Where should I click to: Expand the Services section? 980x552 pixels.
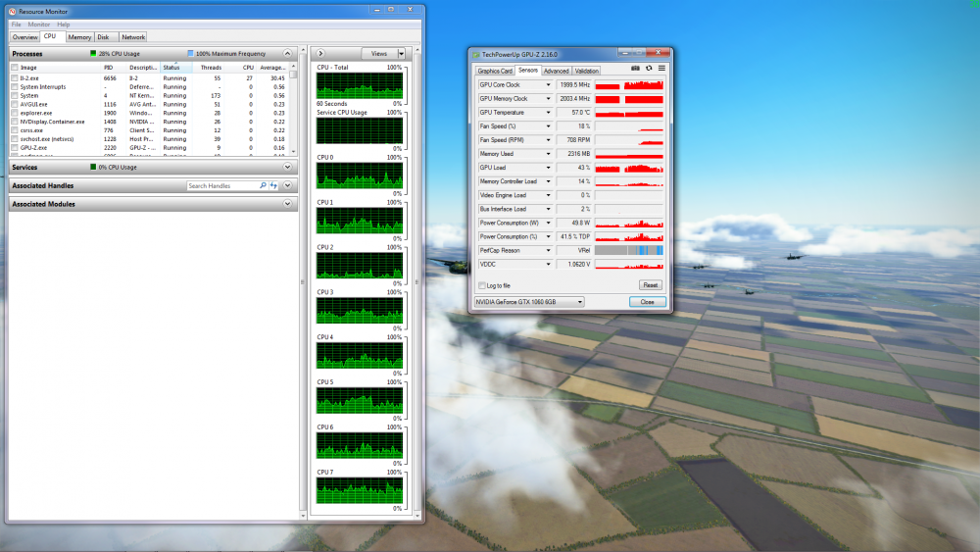287,167
